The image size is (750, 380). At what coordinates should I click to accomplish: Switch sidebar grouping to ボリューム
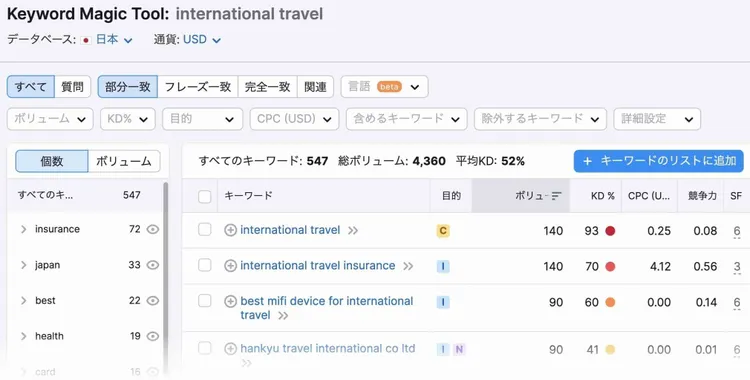click(124, 161)
